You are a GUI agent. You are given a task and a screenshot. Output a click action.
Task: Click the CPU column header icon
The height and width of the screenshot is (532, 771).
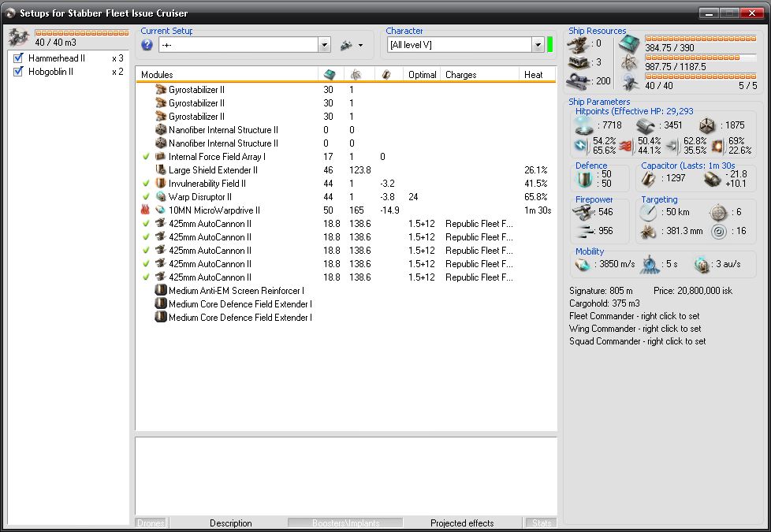coord(330,75)
